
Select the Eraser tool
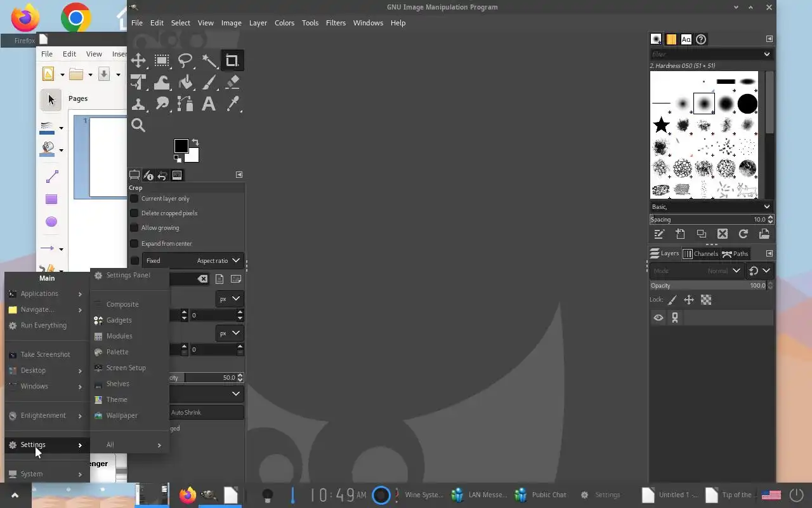[x=232, y=83]
